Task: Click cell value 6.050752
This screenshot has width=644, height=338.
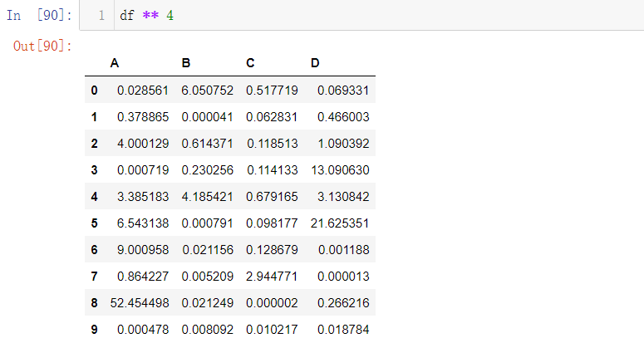Action: [208, 91]
